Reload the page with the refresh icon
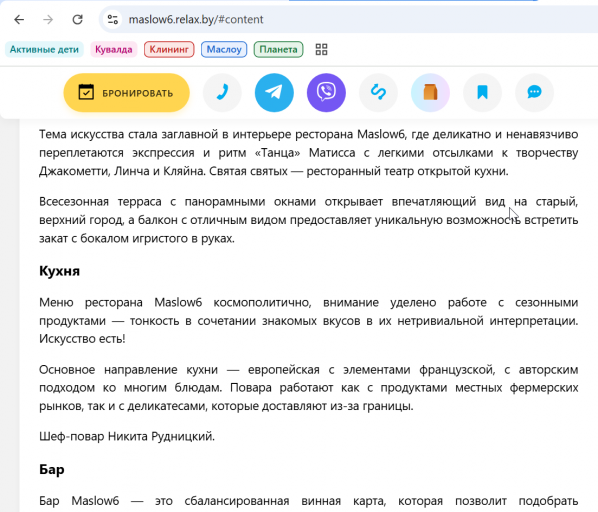Screen dimensions: 598x512 tap(77, 19)
